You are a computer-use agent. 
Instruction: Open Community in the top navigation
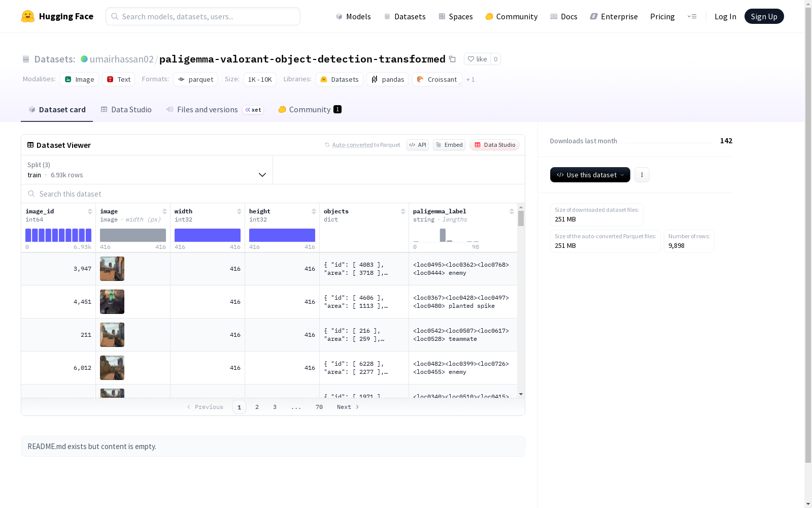(x=512, y=16)
